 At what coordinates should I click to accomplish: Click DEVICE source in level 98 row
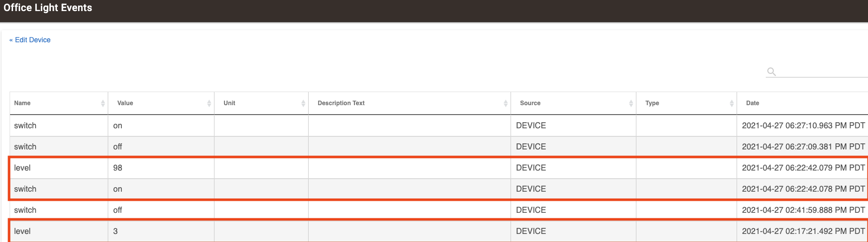(x=531, y=168)
